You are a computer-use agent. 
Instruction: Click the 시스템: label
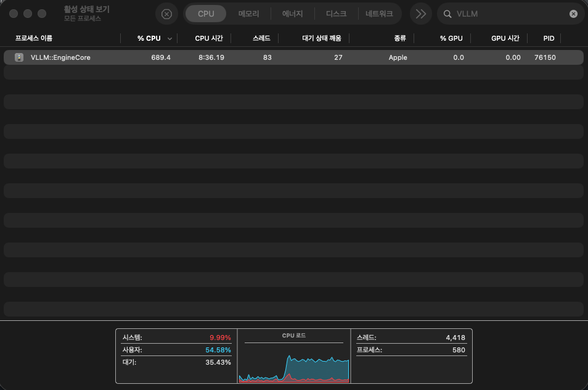133,338
